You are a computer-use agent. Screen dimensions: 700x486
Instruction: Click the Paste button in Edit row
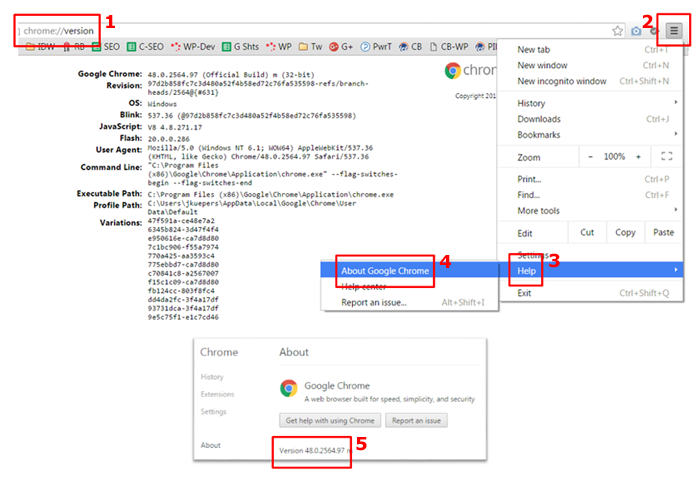663,232
